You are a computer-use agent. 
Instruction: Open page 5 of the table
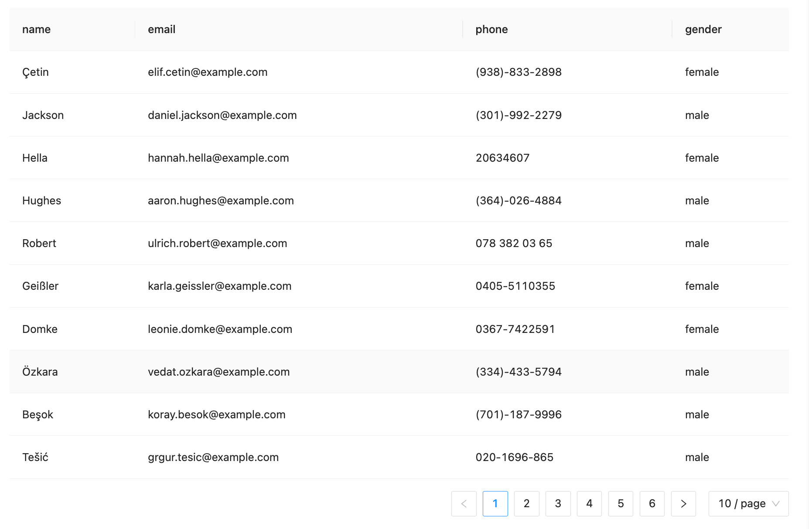click(x=621, y=504)
